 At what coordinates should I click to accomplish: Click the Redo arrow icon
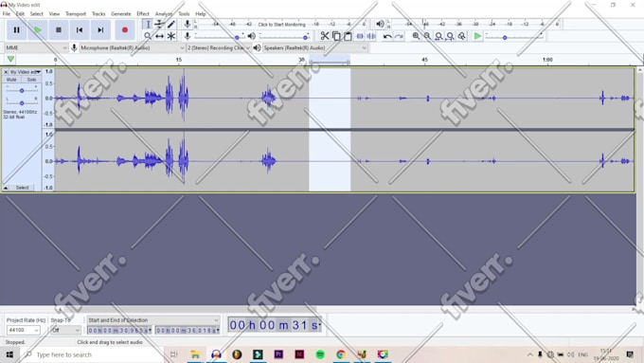pyautogui.click(x=399, y=36)
